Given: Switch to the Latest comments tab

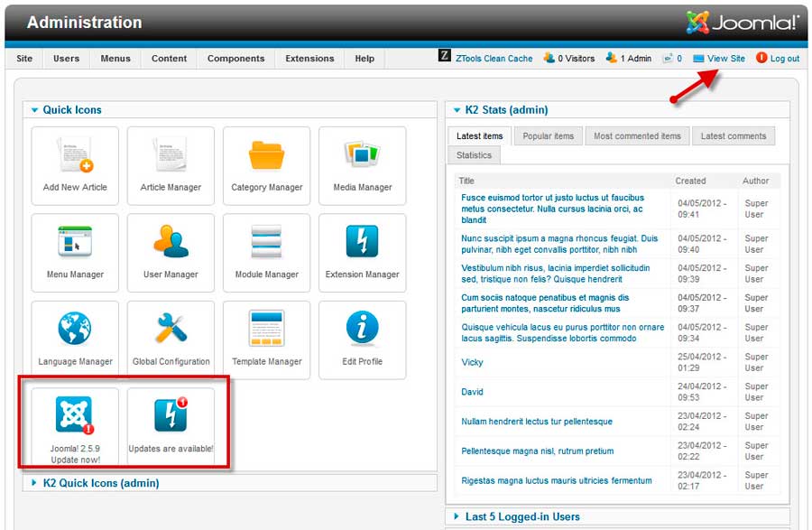Looking at the screenshot, I should (x=734, y=136).
